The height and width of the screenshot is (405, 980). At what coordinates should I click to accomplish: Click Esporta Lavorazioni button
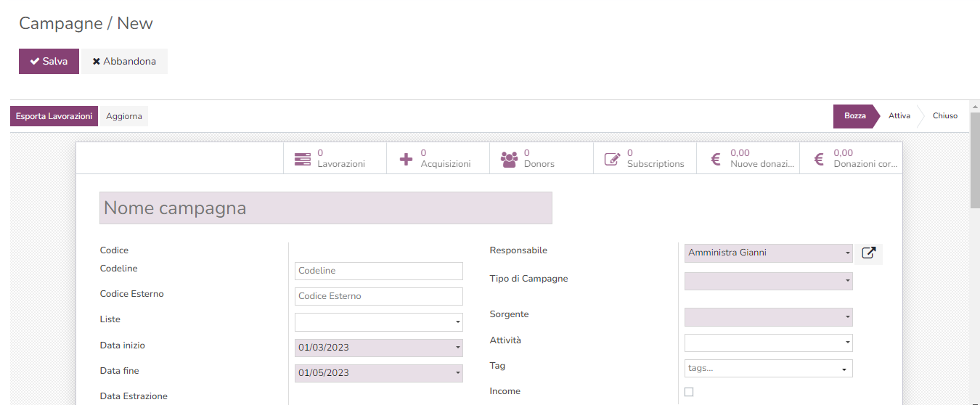pos(54,116)
